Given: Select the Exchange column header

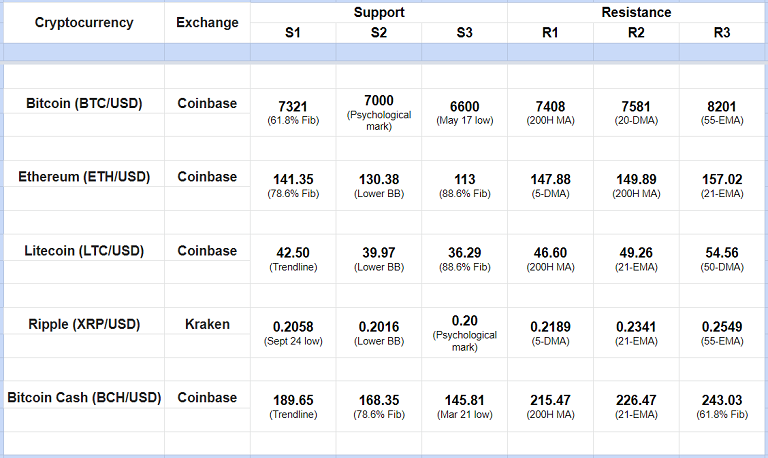Looking at the screenshot, I should tap(207, 23).
